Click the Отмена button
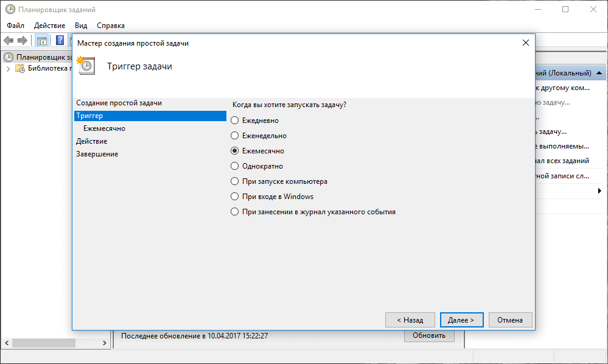Image resolution: width=608 pixels, height=364 pixels. tap(509, 320)
